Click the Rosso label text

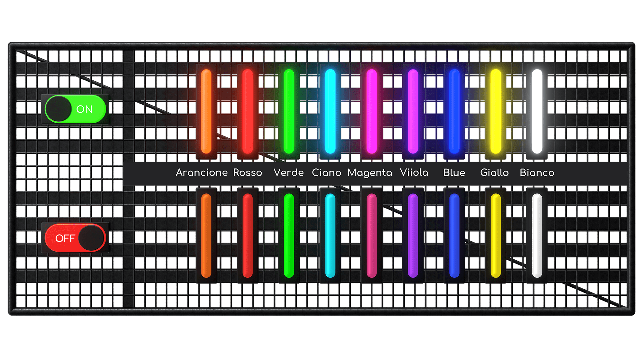pyautogui.click(x=247, y=173)
